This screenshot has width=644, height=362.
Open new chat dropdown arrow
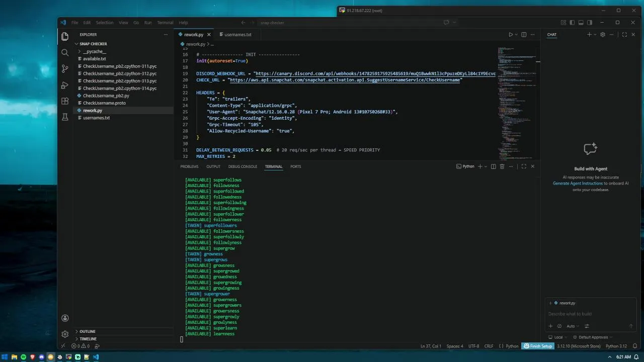(x=595, y=35)
